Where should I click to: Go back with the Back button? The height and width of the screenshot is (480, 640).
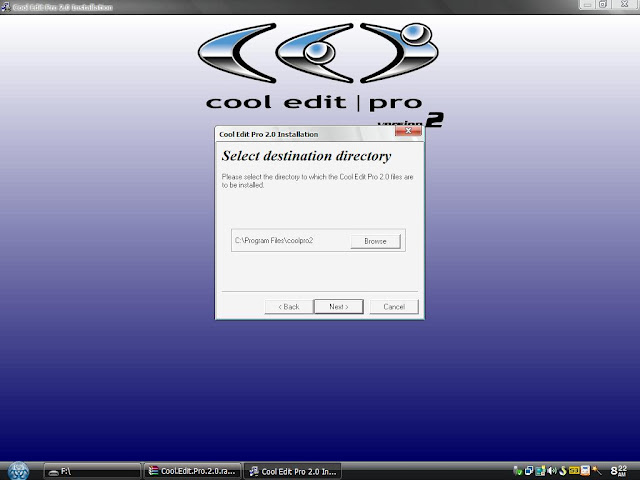click(x=289, y=307)
